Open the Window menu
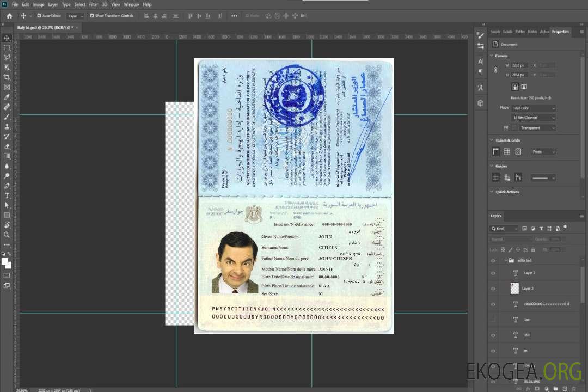The height and width of the screenshot is (392, 588). [x=131, y=4]
